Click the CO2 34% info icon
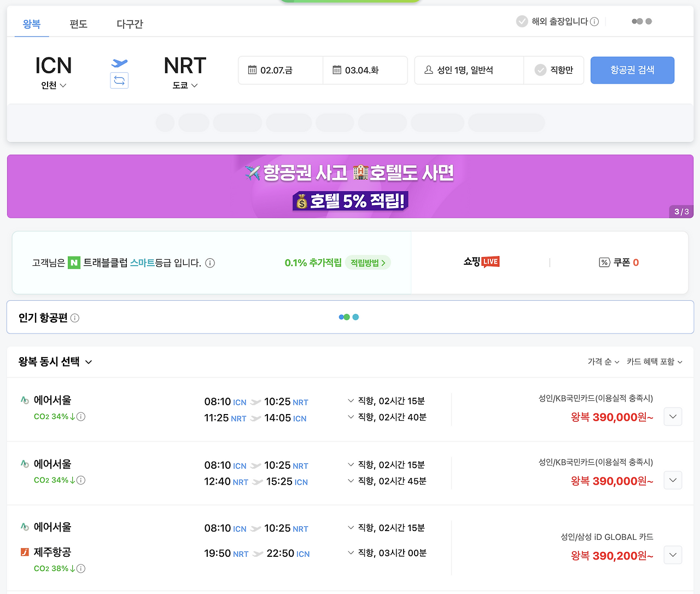 click(81, 416)
